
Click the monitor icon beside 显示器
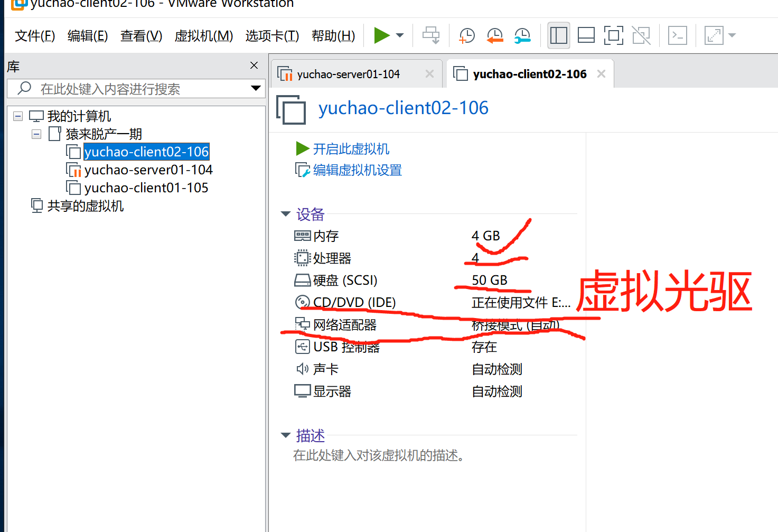pyautogui.click(x=303, y=391)
